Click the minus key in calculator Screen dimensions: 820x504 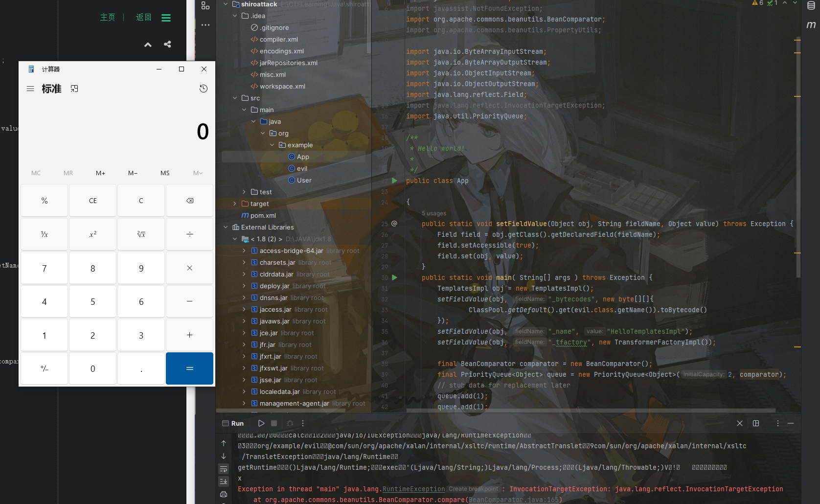[x=190, y=301]
